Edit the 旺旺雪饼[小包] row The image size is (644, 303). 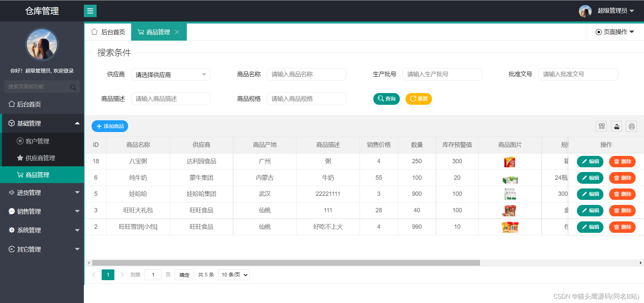pyautogui.click(x=590, y=227)
